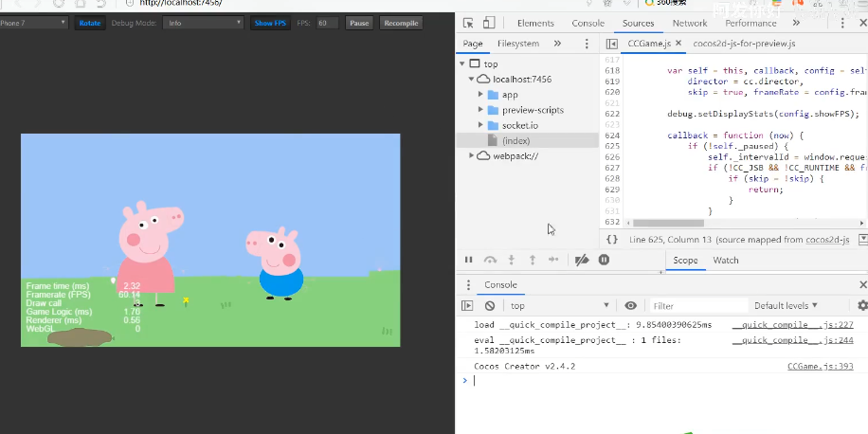Click the console prompt input line

point(664,380)
